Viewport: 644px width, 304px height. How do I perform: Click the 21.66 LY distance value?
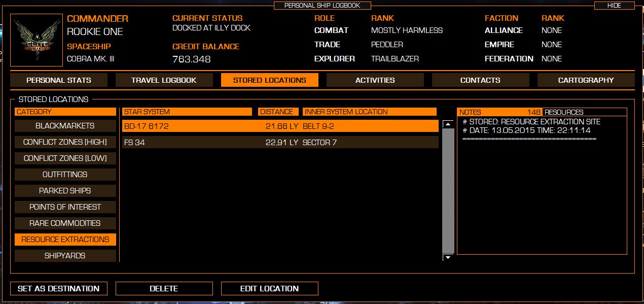tap(282, 126)
